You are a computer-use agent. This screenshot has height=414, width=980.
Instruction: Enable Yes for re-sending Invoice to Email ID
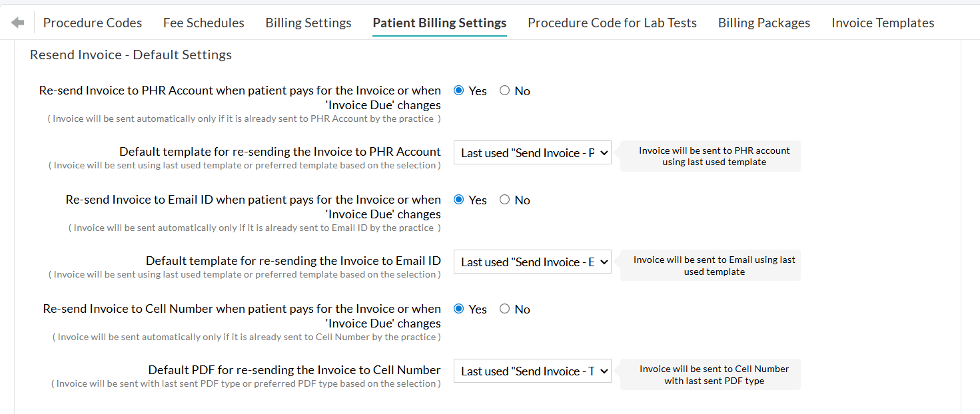click(458, 199)
